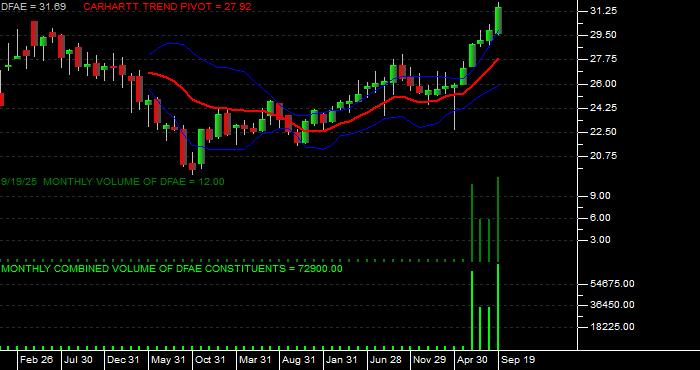This screenshot has height=370, width=700.
Task: Click the 54675.00 combined volume axis value
Action: (612, 284)
